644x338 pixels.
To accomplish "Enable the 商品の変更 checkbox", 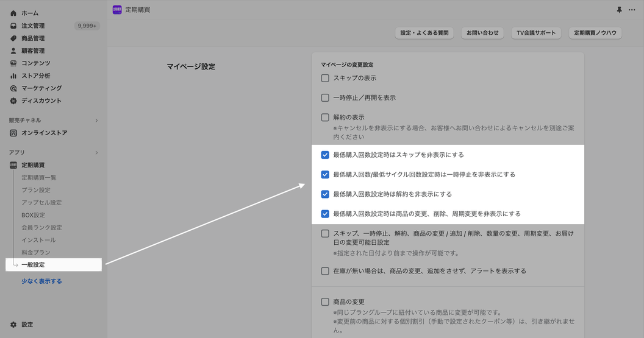I will [325, 302].
